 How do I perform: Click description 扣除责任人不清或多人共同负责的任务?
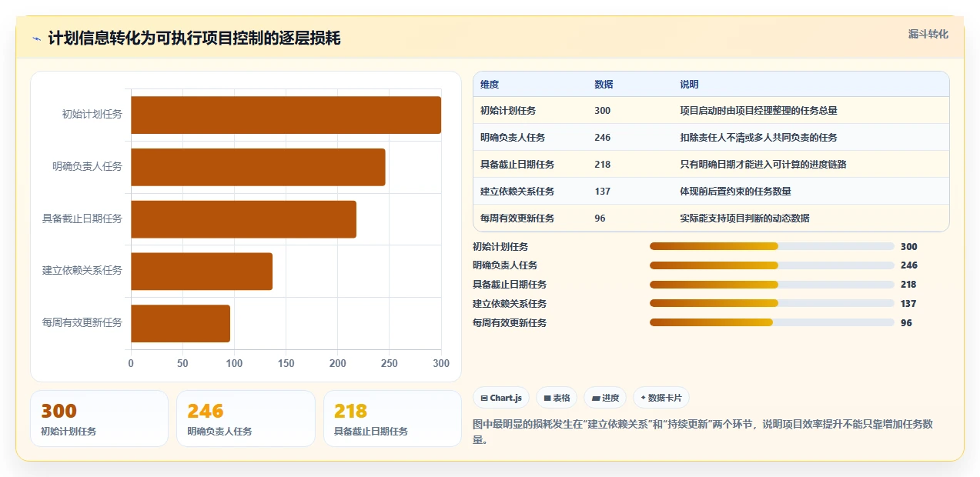(x=759, y=138)
